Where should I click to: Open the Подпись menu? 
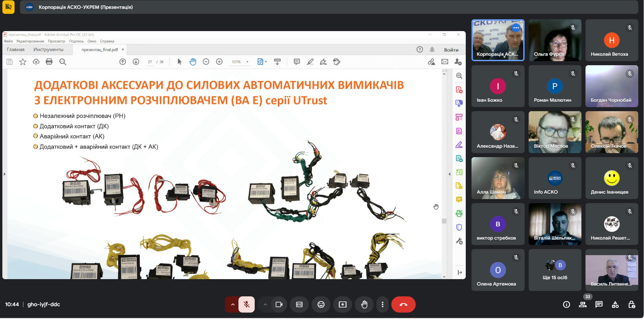pyautogui.click(x=76, y=41)
